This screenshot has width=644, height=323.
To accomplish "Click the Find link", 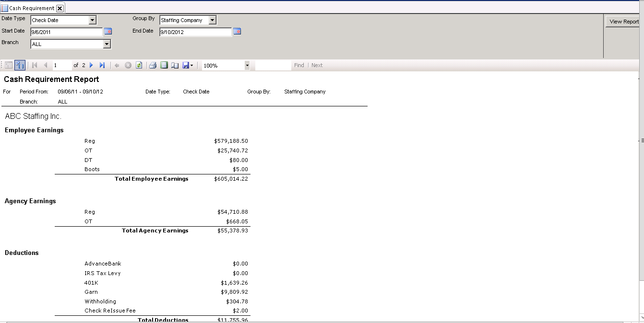I will coord(299,65).
